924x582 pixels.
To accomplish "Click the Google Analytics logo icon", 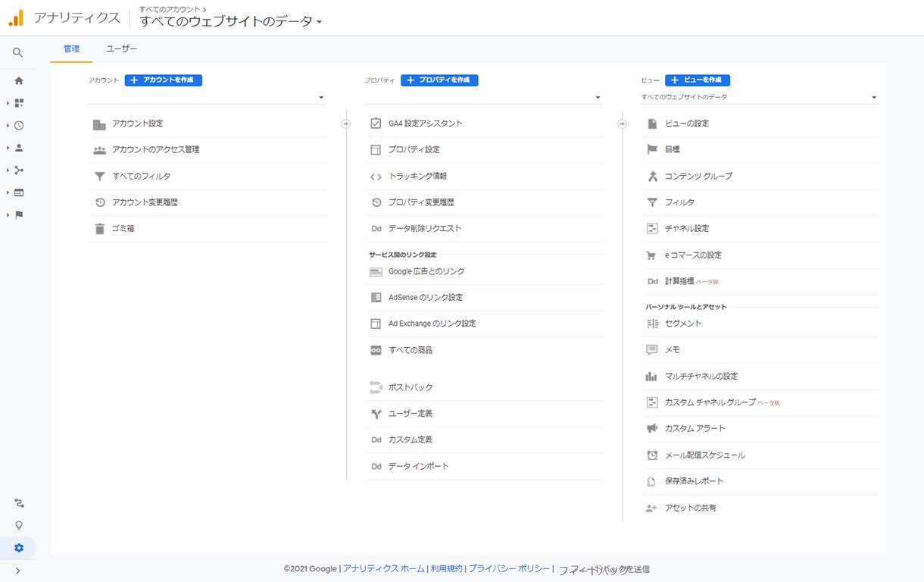I will [x=16, y=18].
